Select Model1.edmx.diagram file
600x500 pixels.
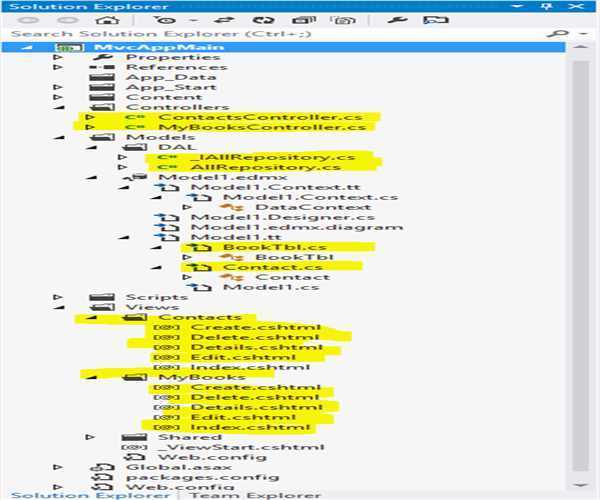[296, 227]
